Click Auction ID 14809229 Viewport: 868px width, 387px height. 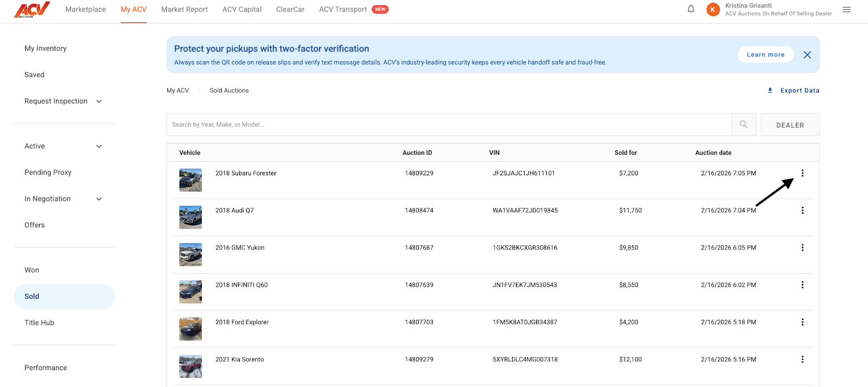(419, 173)
